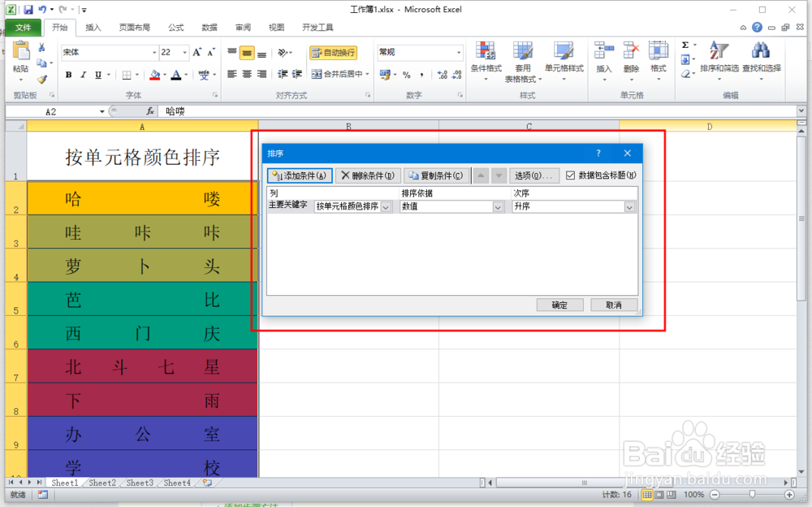The height and width of the screenshot is (507, 812).
Task: Open 条件格式 conditional formatting menu
Action: [x=486, y=61]
